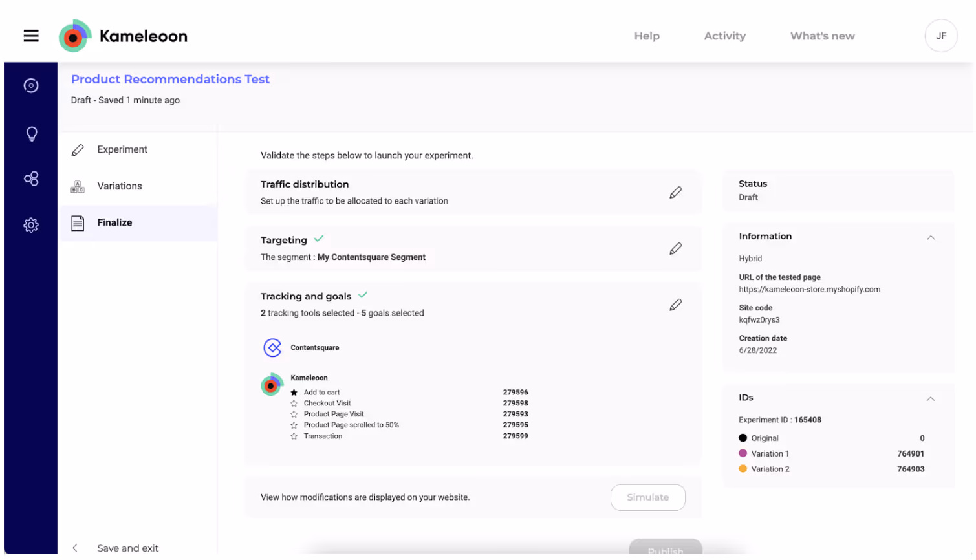976x560 pixels.
Task: Open the settings gear in the sidebar
Action: [x=30, y=224]
